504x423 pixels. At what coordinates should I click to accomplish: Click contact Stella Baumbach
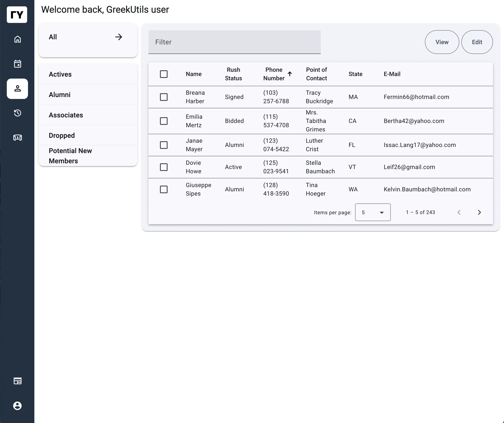[320, 167]
